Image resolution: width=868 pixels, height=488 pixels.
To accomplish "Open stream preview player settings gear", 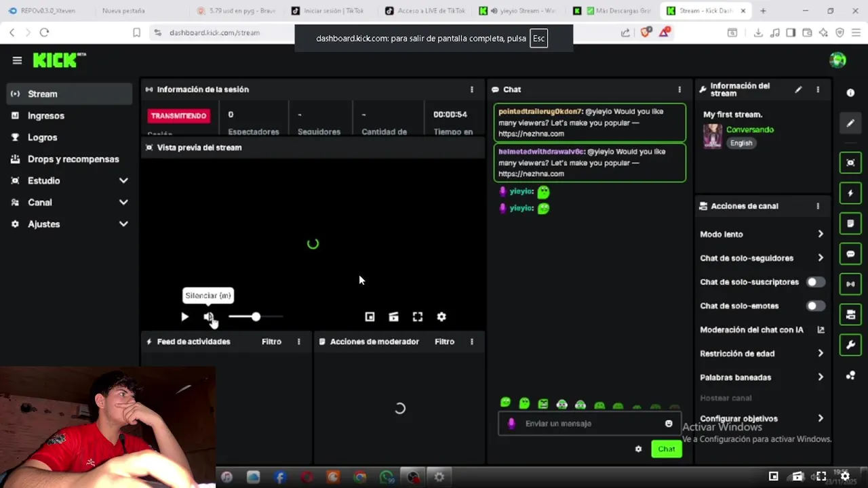I will click(441, 317).
